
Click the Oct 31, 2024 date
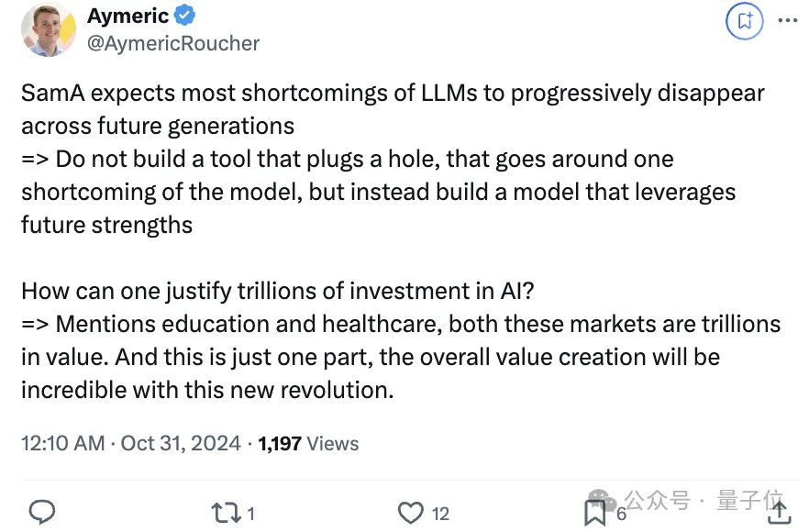[181, 444]
